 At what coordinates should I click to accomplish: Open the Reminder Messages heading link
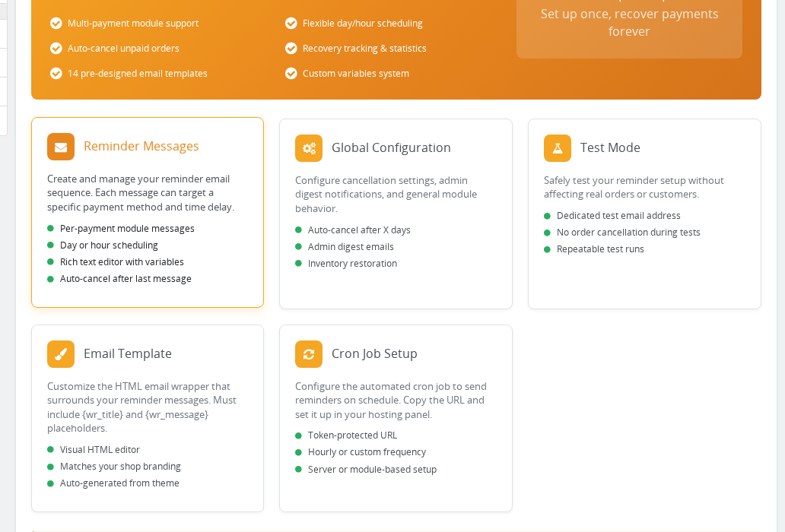[x=141, y=146]
